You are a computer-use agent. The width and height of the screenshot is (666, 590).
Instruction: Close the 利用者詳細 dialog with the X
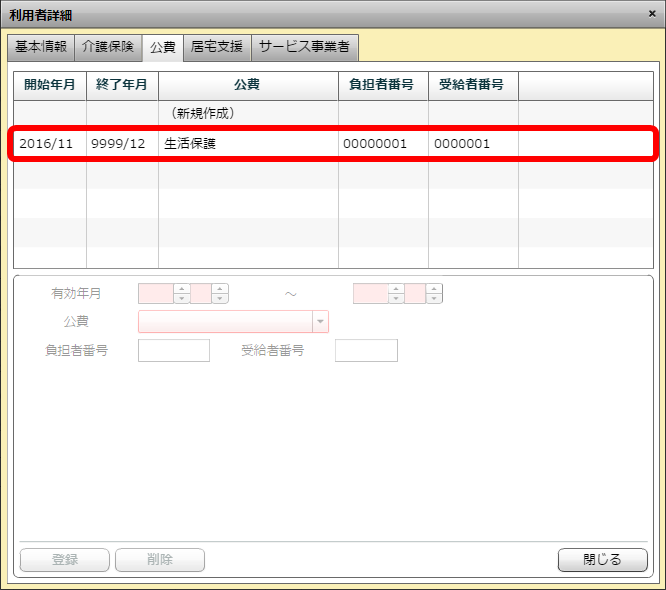pos(652,14)
